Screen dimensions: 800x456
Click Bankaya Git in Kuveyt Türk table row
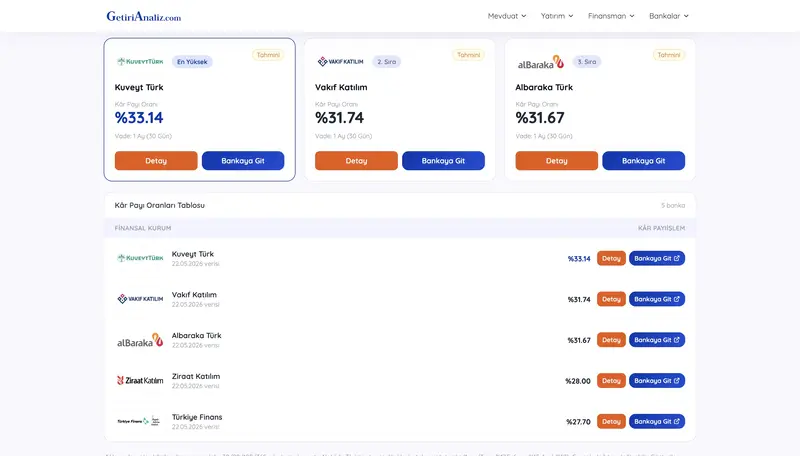[657, 259]
